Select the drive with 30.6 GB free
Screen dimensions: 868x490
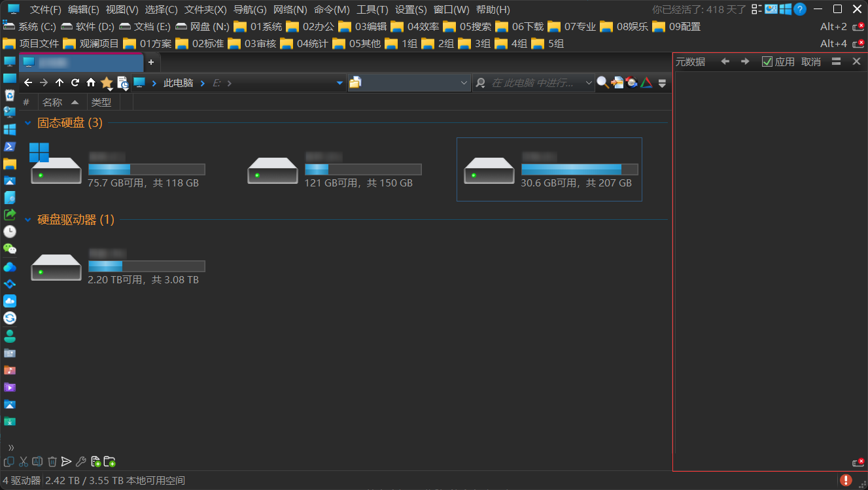[x=549, y=169]
